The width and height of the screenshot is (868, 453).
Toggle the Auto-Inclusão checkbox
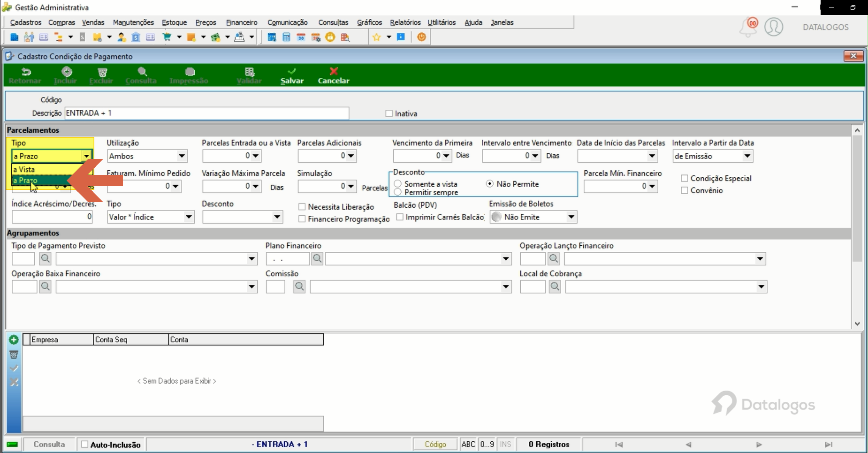(x=85, y=444)
